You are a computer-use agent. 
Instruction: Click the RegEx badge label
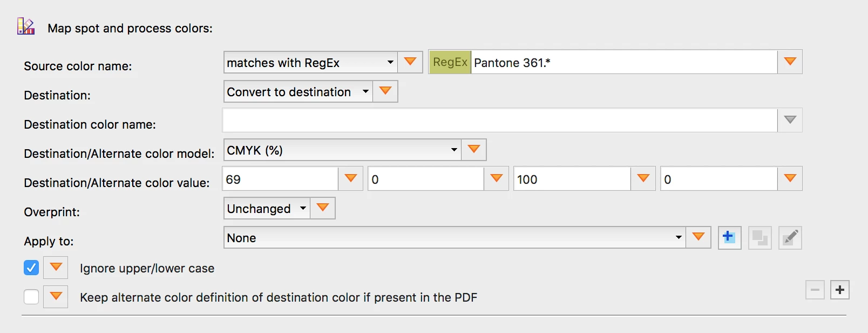tap(450, 62)
